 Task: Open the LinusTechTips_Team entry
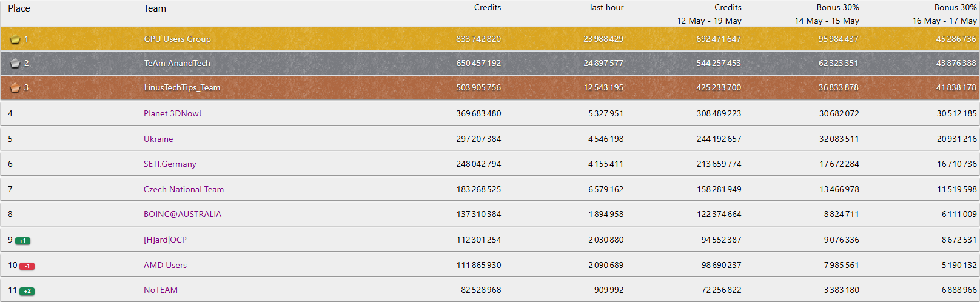(182, 87)
